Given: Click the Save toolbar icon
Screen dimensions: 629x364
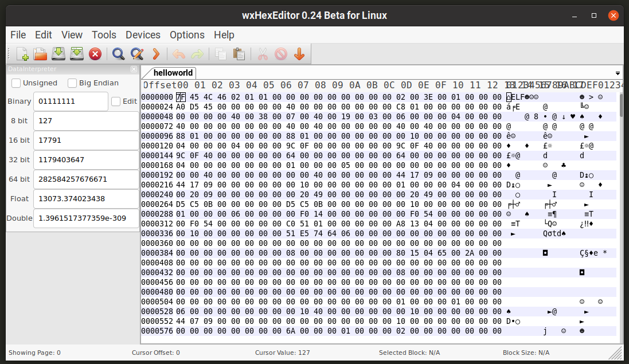Looking at the screenshot, I should (58, 54).
